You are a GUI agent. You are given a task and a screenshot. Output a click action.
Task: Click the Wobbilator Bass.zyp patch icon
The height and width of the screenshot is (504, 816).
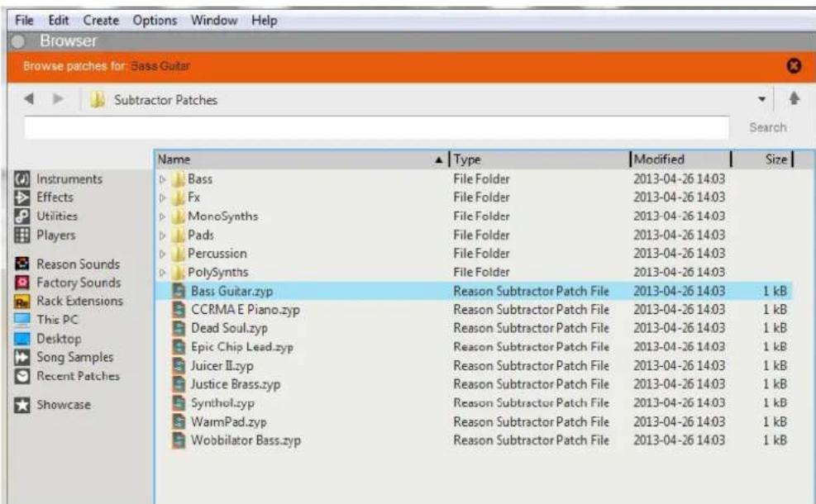pos(179,440)
